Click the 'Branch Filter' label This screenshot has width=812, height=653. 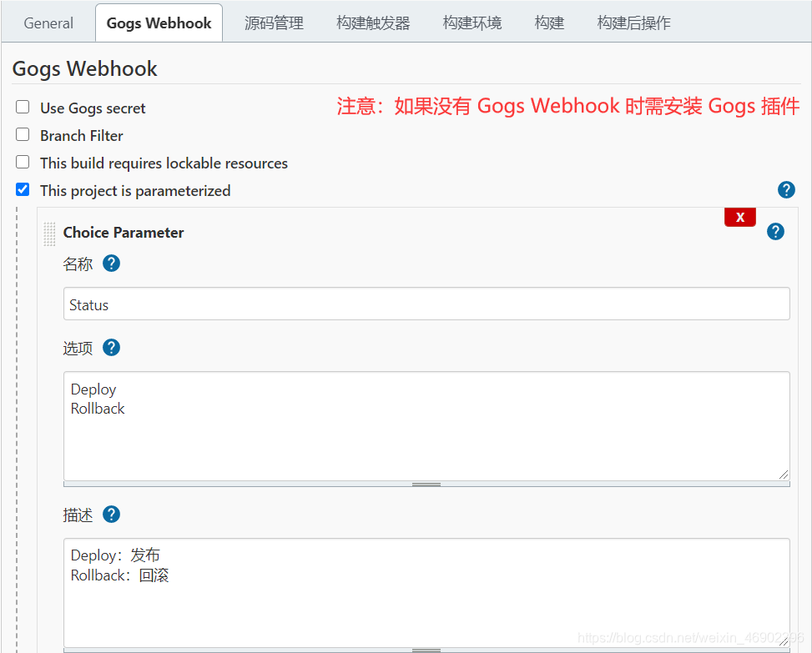pos(82,136)
